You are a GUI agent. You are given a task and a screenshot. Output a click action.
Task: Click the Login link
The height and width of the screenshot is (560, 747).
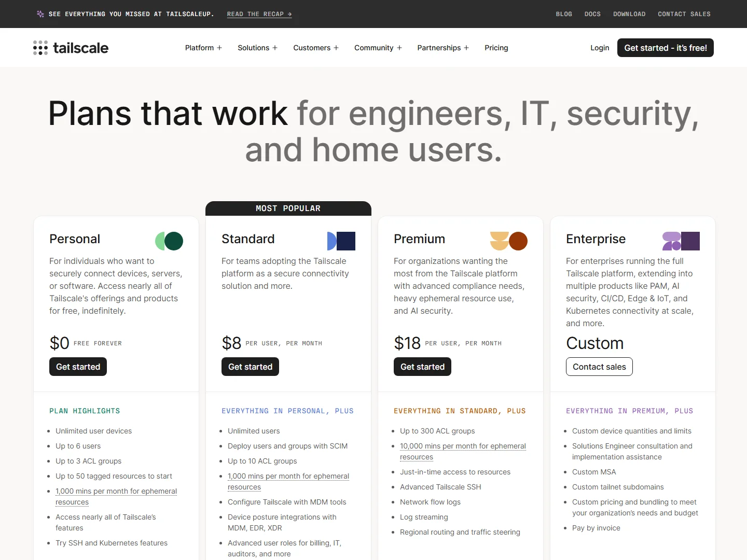coord(600,48)
